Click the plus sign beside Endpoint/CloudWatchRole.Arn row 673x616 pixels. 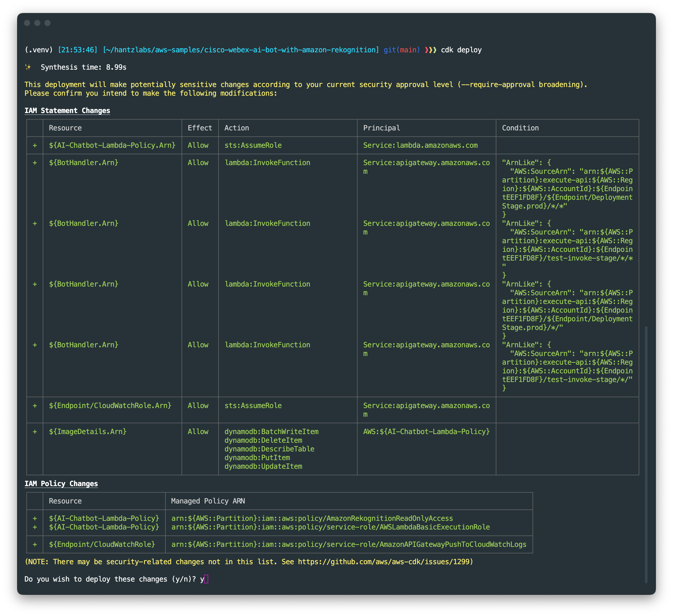(35, 406)
